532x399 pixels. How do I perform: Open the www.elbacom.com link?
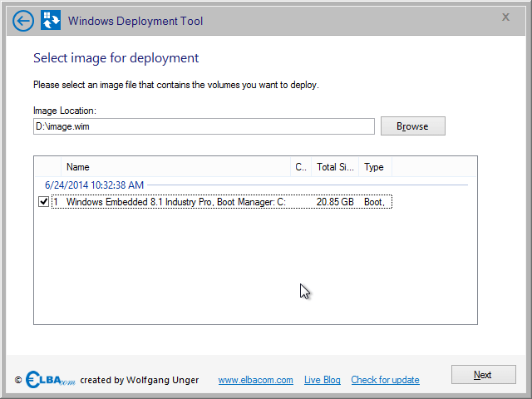point(255,380)
